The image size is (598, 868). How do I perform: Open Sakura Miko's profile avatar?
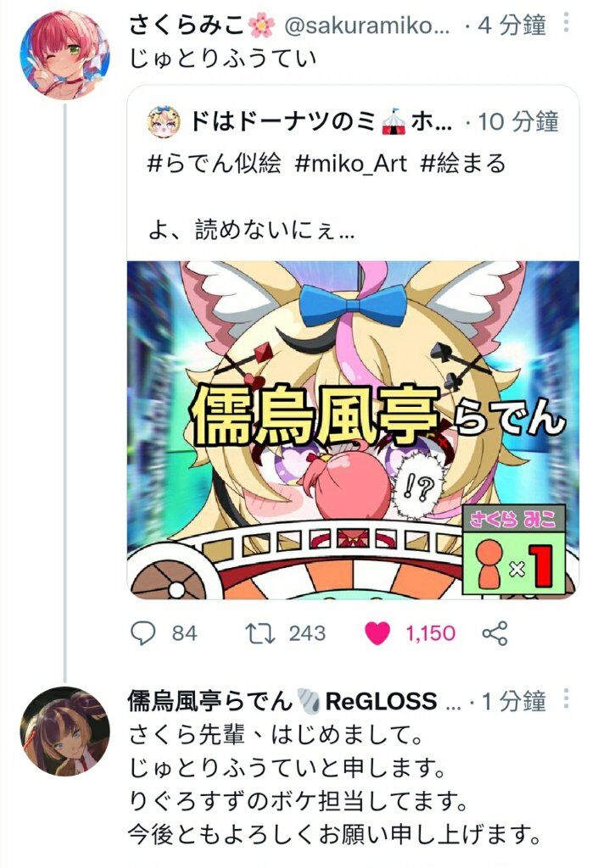point(64,55)
